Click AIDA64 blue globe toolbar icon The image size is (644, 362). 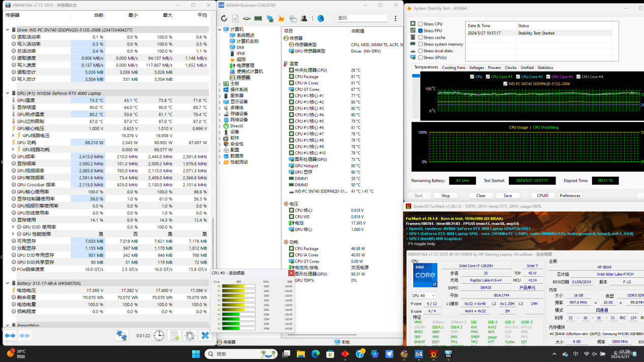coord(321,18)
